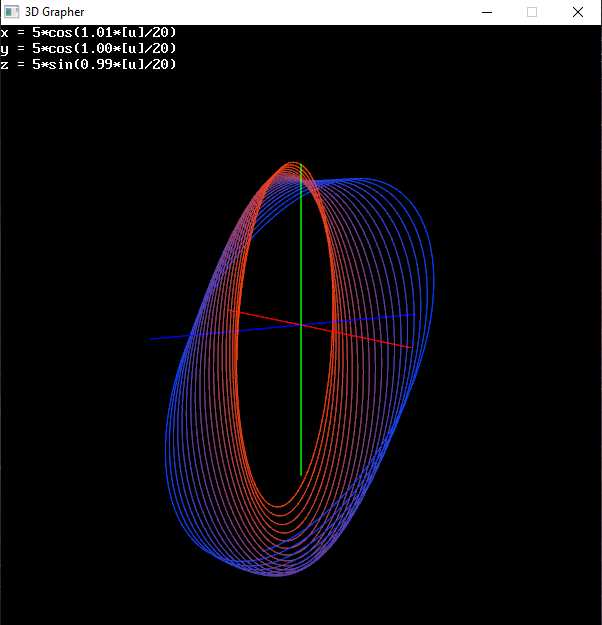602x625 pixels.
Task: Click the top tip of the green axis
Action: tap(300, 166)
